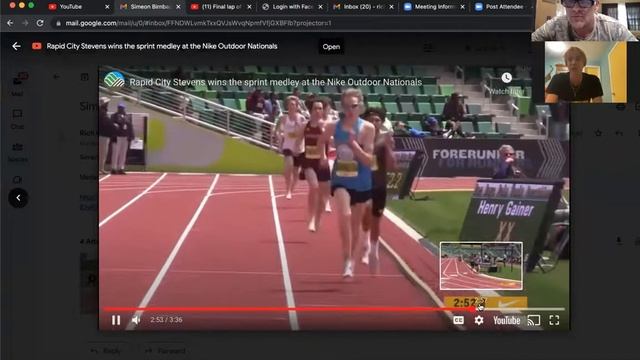Viewport: 640px width, 360px height.
Task: Click the Open button in preview header
Action: pos(331,47)
